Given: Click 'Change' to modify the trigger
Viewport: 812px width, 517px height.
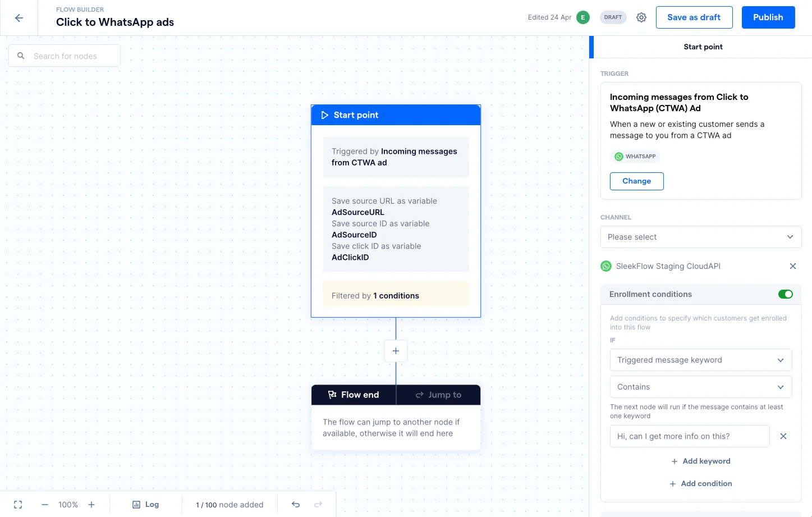Looking at the screenshot, I should [636, 181].
